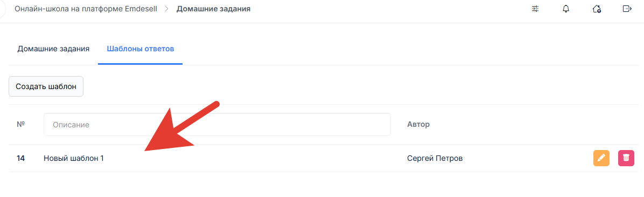
Task: Focus the Описание filter field
Action: point(217,124)
